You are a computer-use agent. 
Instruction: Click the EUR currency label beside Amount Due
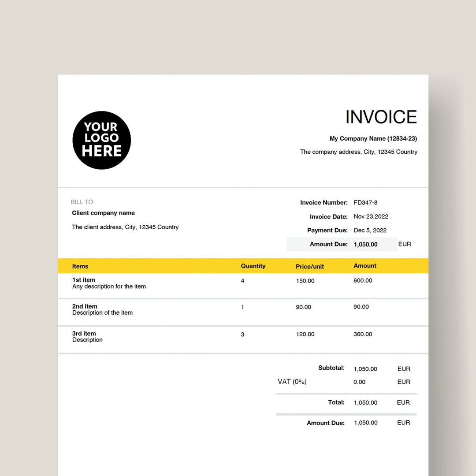405,244
